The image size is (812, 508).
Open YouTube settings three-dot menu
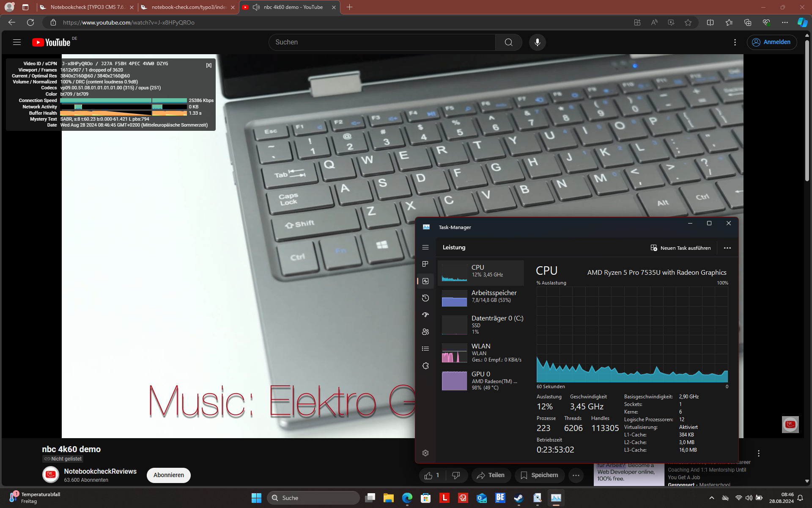735,42
